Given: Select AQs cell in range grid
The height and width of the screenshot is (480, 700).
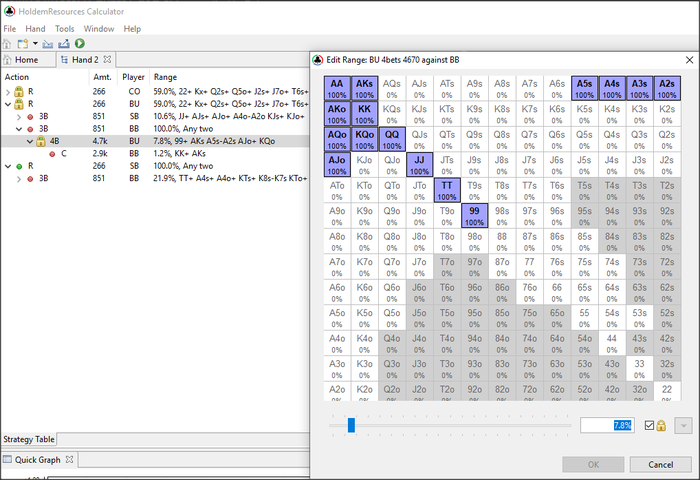Looking at the screenshot, I should pyautogui.click(x=392, y=88).
